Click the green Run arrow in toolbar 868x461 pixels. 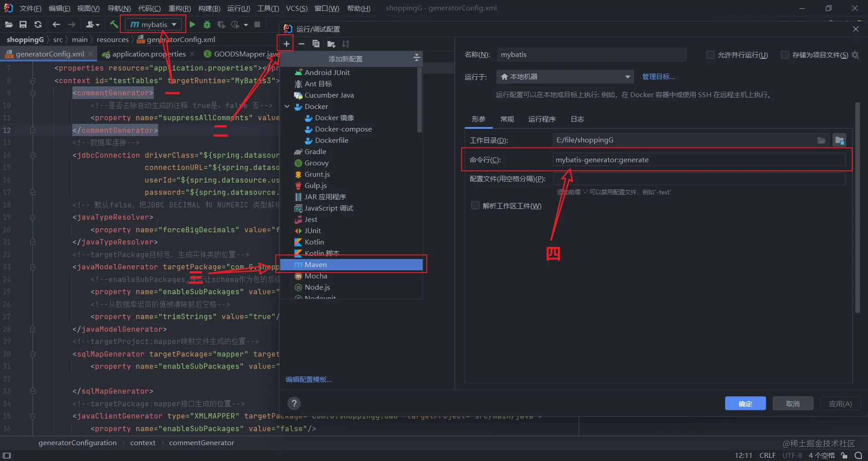point(193,24)
